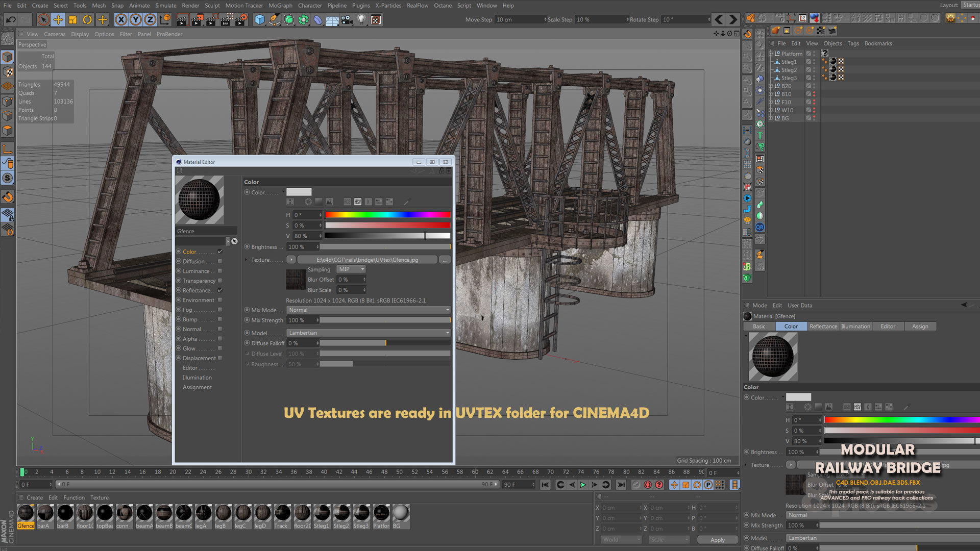Image resolution: width=980 pixels, height=551 pixels.
Task: Enable the Alpha channel checkbox
Action: (220, 339)
